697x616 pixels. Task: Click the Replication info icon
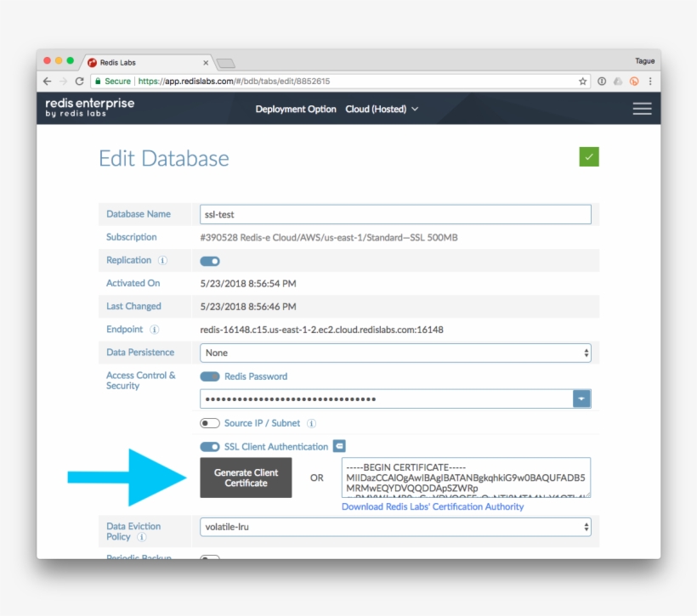click(162, 261)
